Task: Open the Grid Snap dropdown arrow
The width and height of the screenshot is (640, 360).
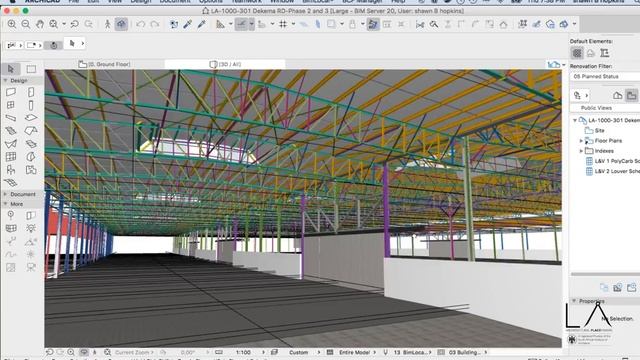Action: coord(293,24)
